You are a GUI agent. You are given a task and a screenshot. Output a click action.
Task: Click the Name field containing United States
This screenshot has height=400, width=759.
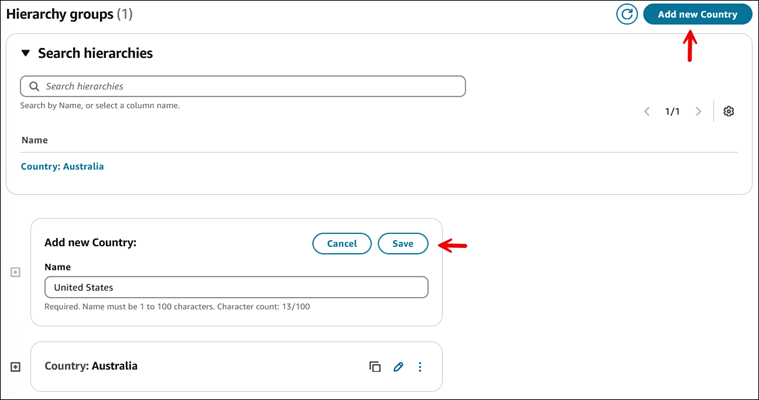(236, 287)
